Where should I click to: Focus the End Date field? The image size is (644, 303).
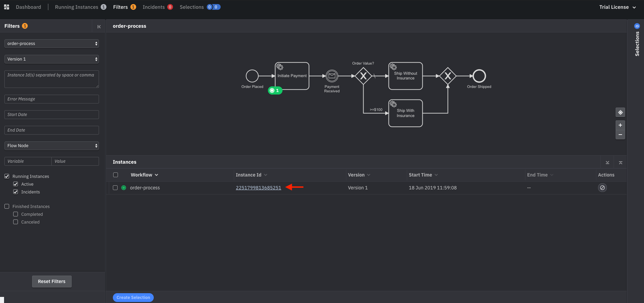pyautogui.click(x=52, y=130)
